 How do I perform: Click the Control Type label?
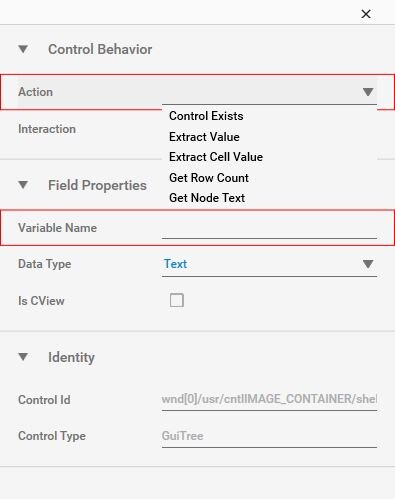click(x=52, y=436)
